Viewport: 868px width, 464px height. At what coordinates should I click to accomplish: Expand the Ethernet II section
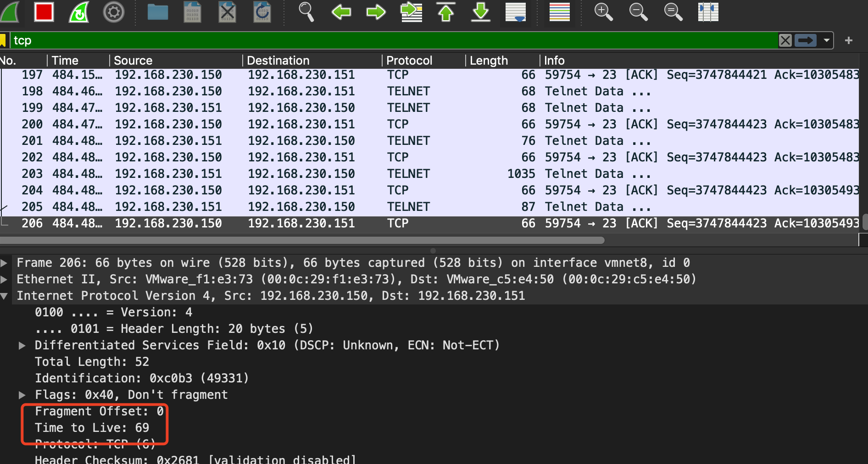[x=4, y=279]
